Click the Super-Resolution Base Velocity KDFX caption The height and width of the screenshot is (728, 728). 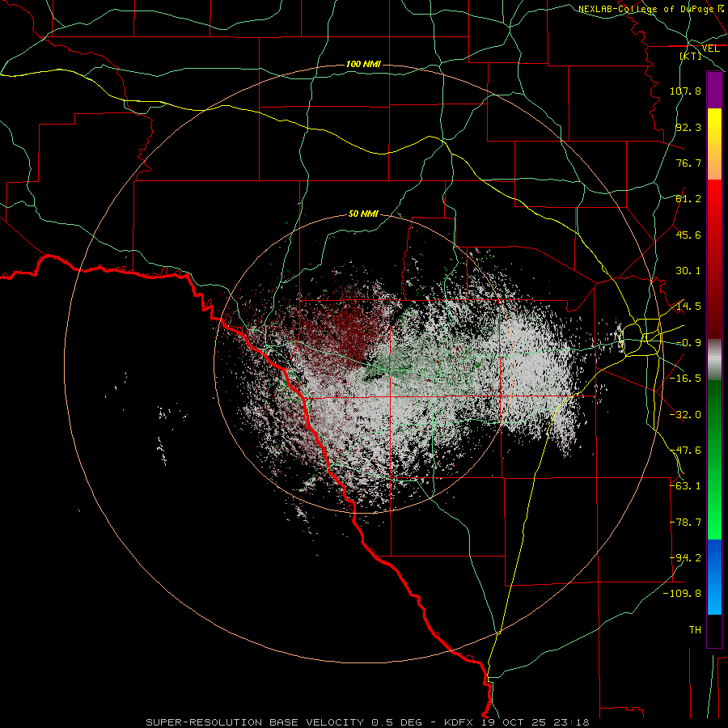click(367, 722)
